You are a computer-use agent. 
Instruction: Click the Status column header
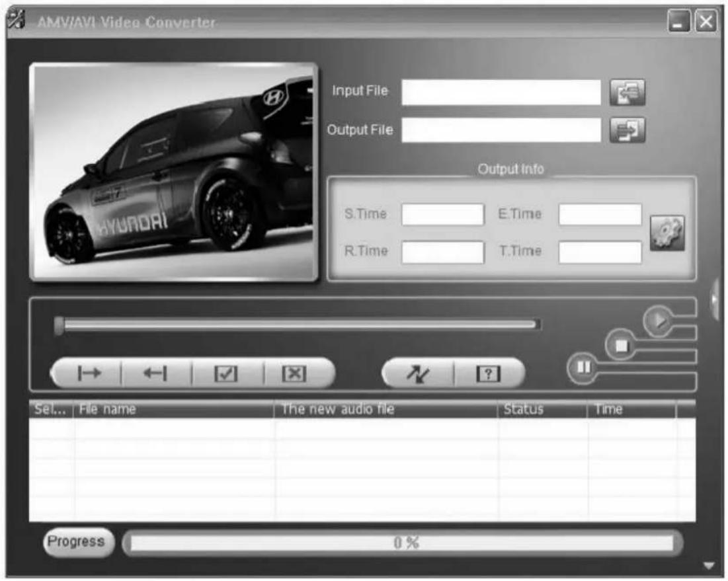point(543,409)
